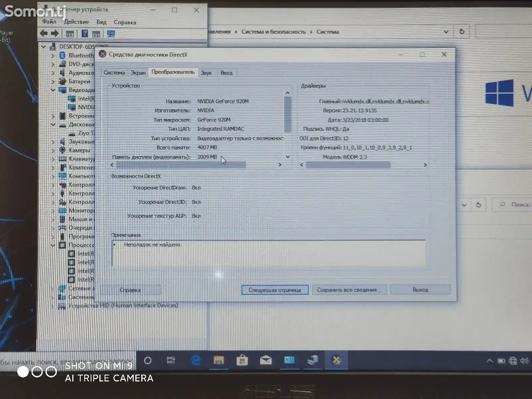Collapse the DESKTOP root node
Image resolution: width=532 pixels, height=399 pixels.
(x=44, y=47)
